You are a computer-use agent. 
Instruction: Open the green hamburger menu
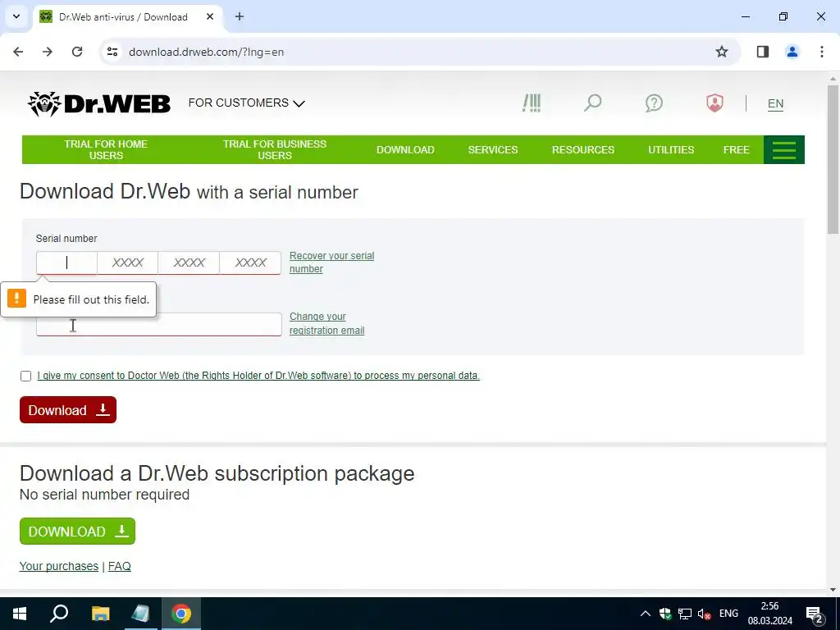click(x=783, y=150)
